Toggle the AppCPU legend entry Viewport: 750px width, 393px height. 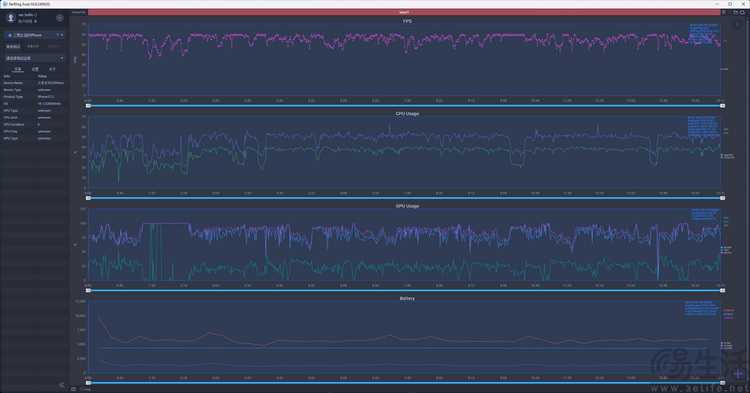click(728, 155)
